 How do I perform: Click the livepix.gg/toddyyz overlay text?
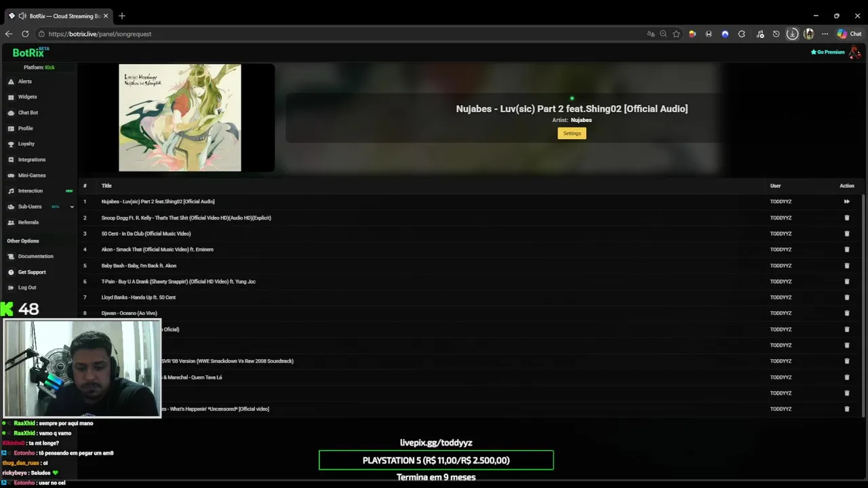point(436,443)
